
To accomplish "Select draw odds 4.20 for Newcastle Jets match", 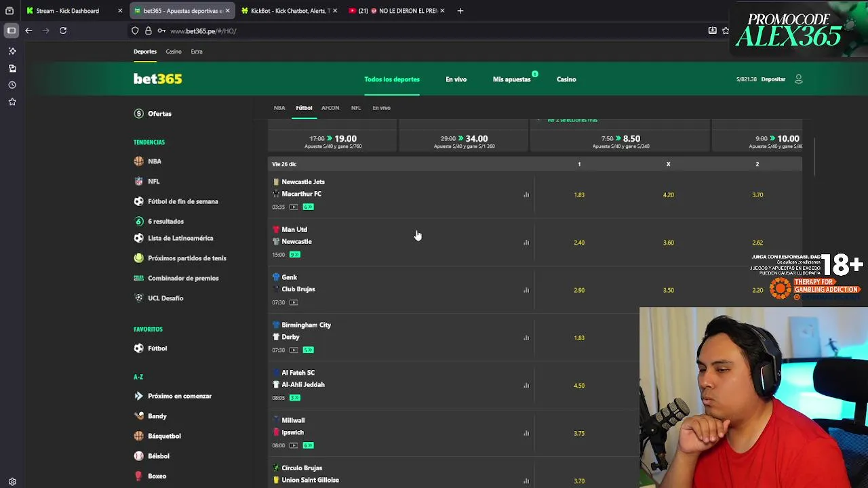I will (668, 195).
